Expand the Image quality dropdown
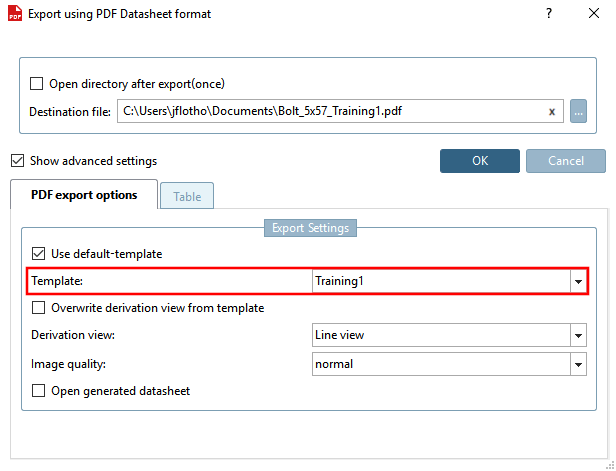Screen dimensions: 616x471 577,365
